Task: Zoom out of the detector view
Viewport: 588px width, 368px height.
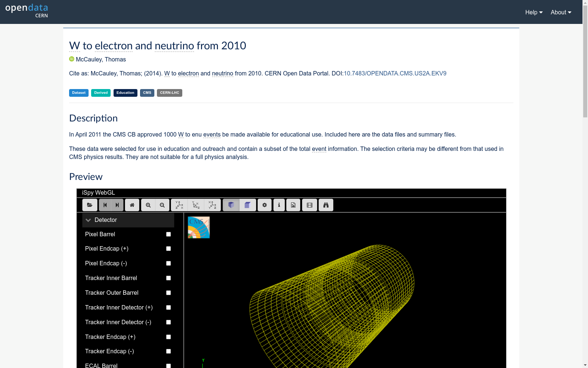Action: (162, 205)
